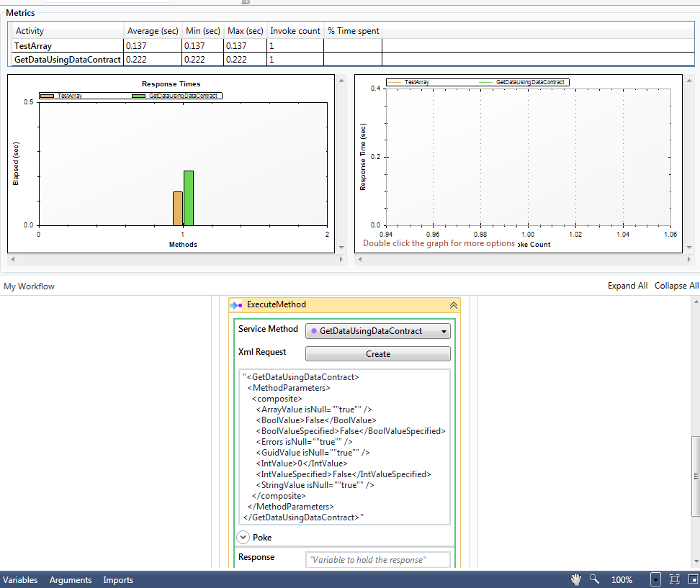Image resolution: width=700 pixels, height=588 pixels.
Task: Click the ExecuteMethod activity icon
Action: 236,305
